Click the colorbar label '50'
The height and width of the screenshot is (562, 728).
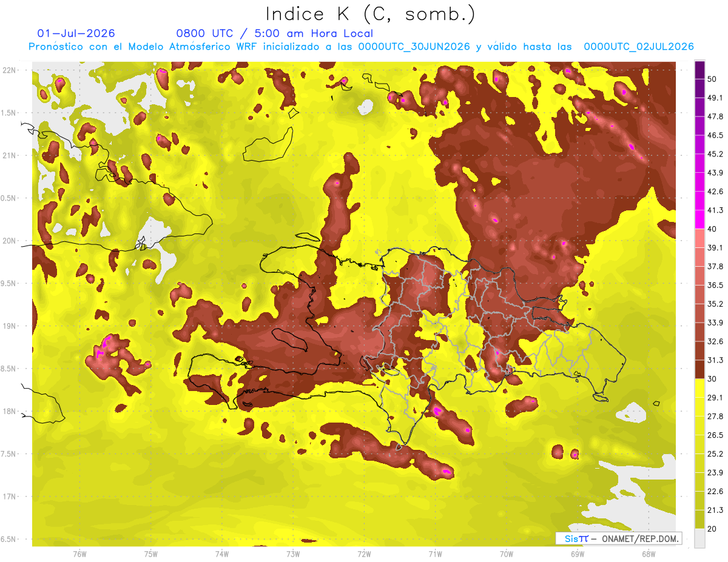pos(712,79)
